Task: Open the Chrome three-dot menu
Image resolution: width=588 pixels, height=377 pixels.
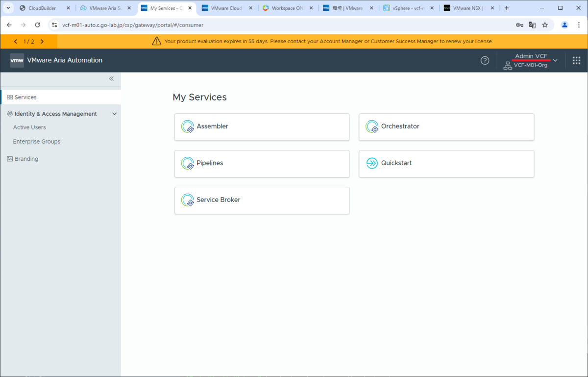Action: (x=579, y=25)
